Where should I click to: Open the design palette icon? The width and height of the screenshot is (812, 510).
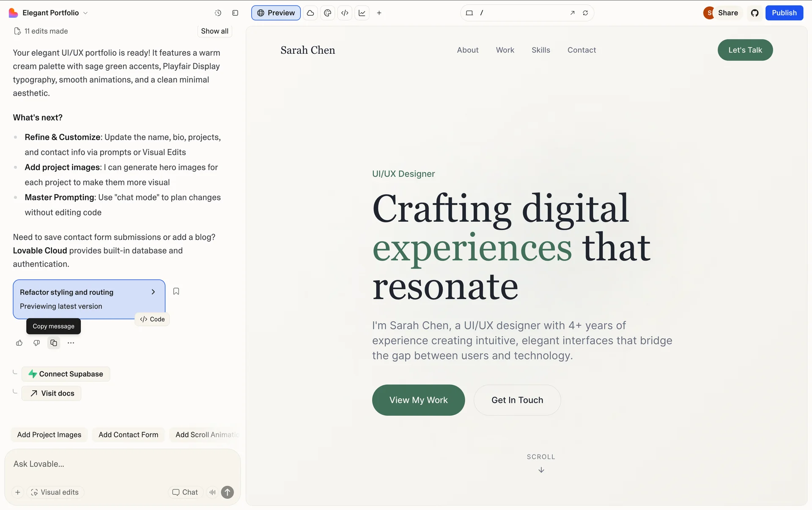(327, 13)
